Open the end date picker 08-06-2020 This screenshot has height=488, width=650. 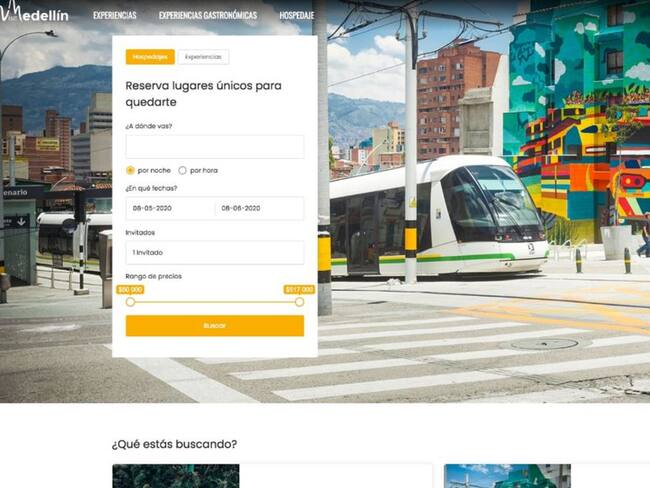259,208
